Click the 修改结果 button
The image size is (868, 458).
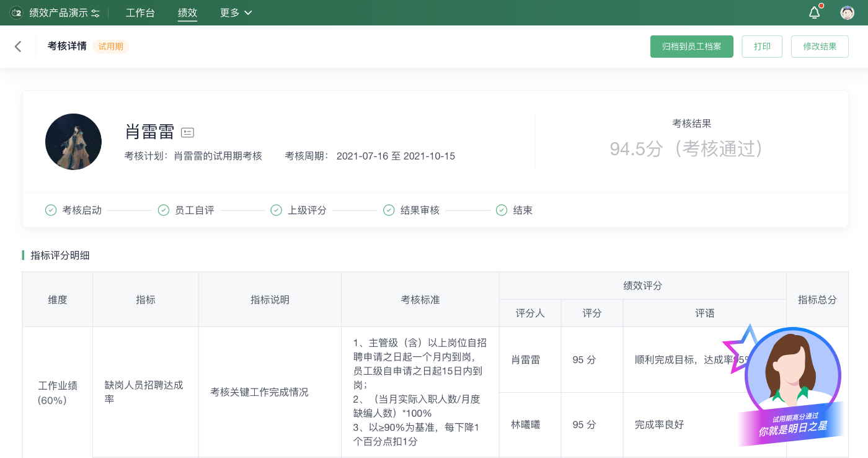(820, 47)
